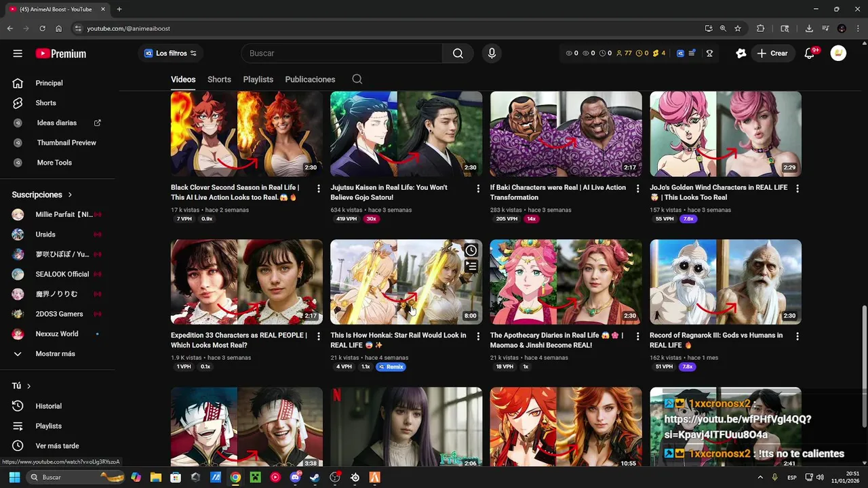Viewport: 868px width, 488px height.
Task: Bookmark this page with the star icon
Action: point(738,28)
